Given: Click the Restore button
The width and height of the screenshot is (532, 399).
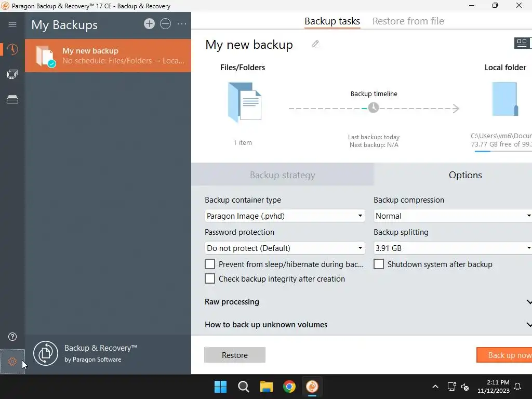Looking at the screenshot, I should [x=235, y=355].
